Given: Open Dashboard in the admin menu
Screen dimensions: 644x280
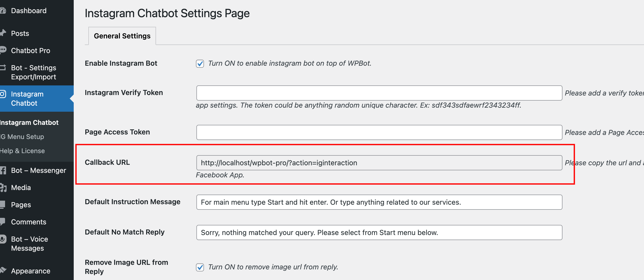Looking at the screenshot, I should pyautogui.click(x=29, y=11).
